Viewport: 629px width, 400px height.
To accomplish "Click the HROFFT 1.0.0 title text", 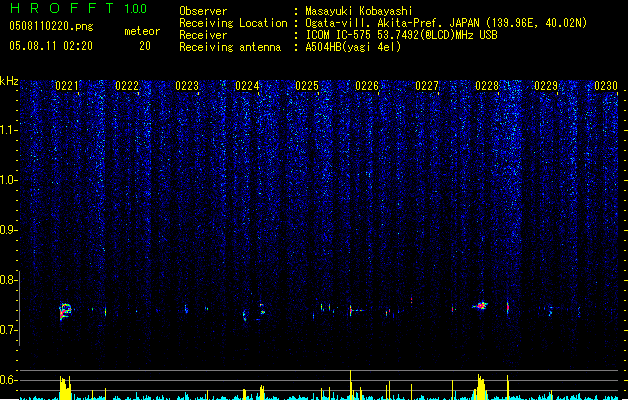I will [79, 8].
